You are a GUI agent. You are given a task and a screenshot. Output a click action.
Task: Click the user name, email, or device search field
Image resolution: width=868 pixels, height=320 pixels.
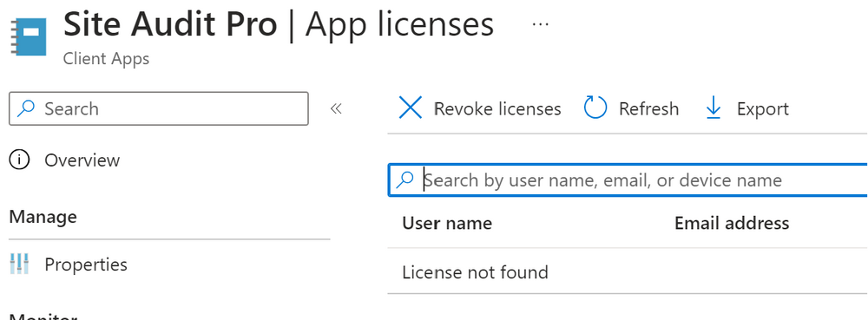click(x=628, y=180)
